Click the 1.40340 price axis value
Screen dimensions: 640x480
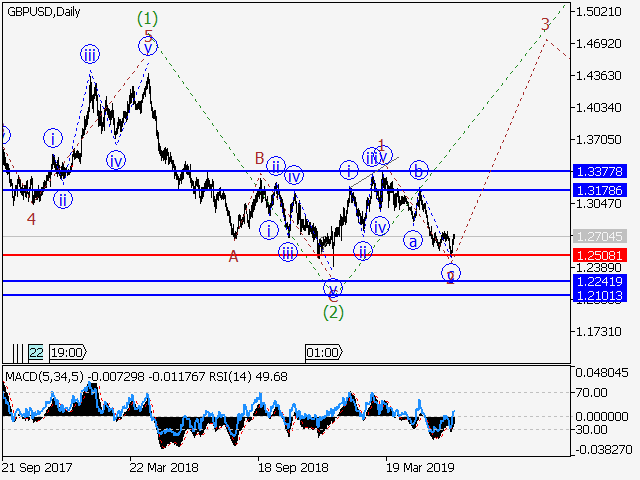click(598, 108)
